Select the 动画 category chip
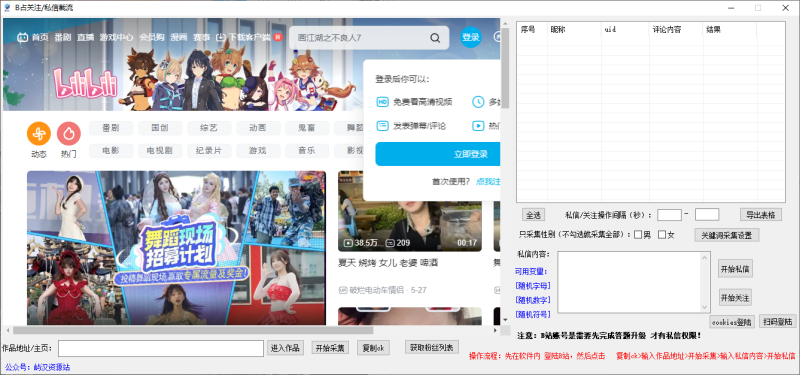This screenshot has width=800, height=375. point(258,128)
